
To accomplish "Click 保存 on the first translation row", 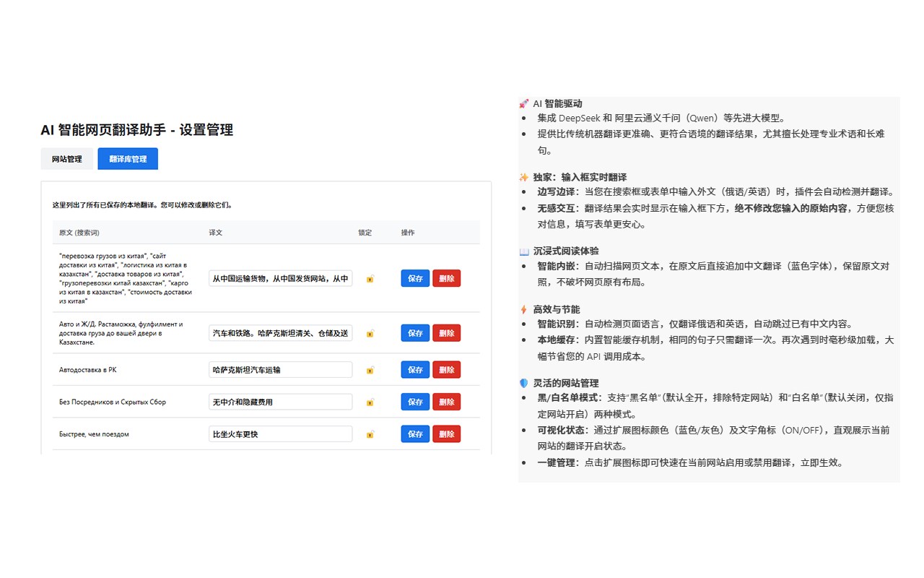I will (x=414, y=278).
